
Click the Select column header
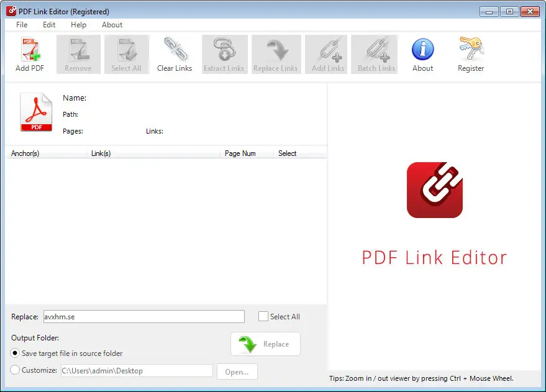pos(300,153)
